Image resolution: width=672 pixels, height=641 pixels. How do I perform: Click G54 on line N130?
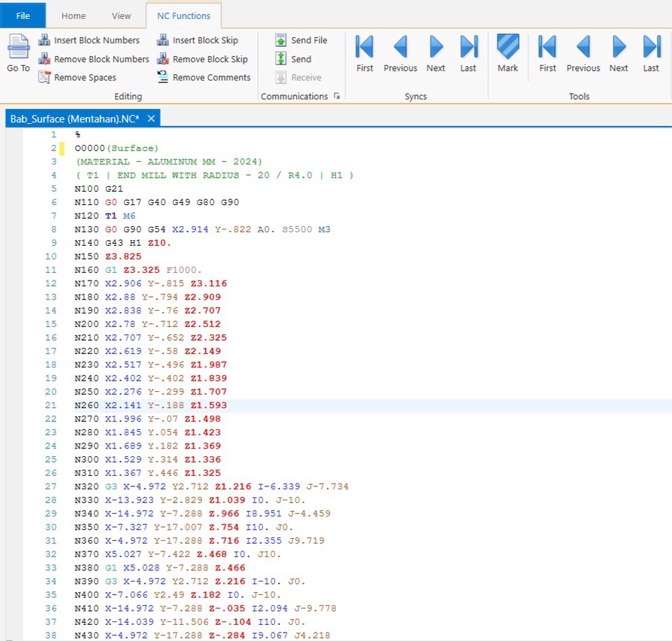click(x=156, y=230)
